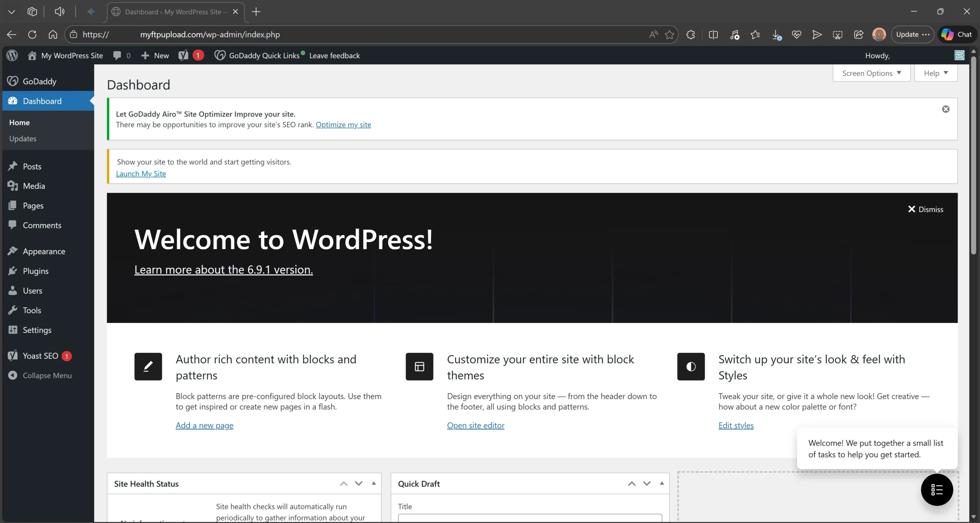Click the Optimize my site link

click(343, 125)
